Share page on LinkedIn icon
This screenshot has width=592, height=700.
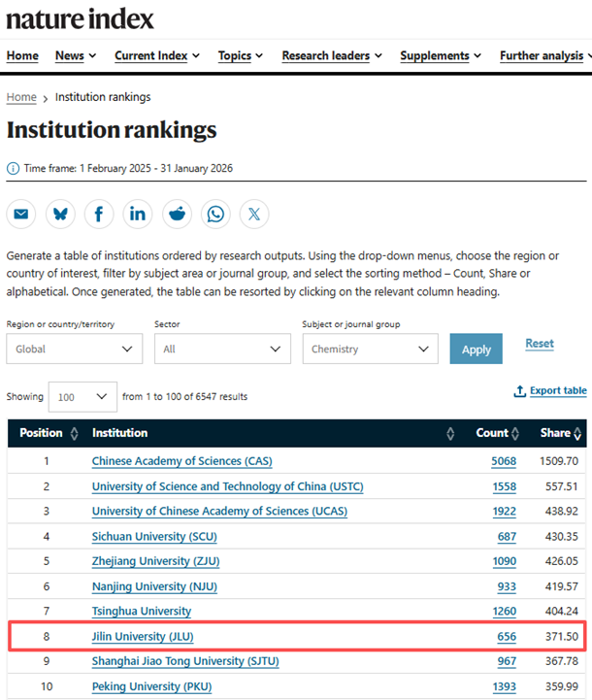point(138,215)
